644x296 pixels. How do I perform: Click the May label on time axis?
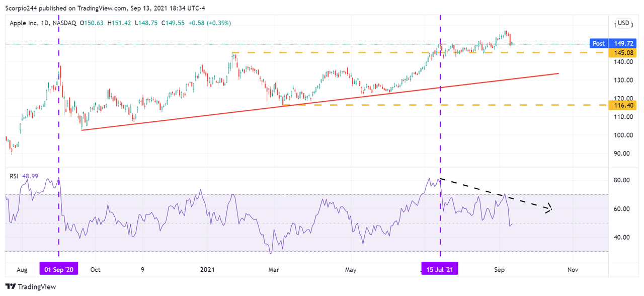[351, 270]
